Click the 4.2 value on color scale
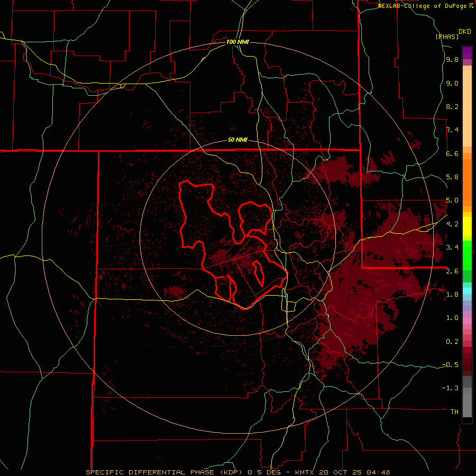The width and height of the screenshot is (476, 476). tap(452, 224)
